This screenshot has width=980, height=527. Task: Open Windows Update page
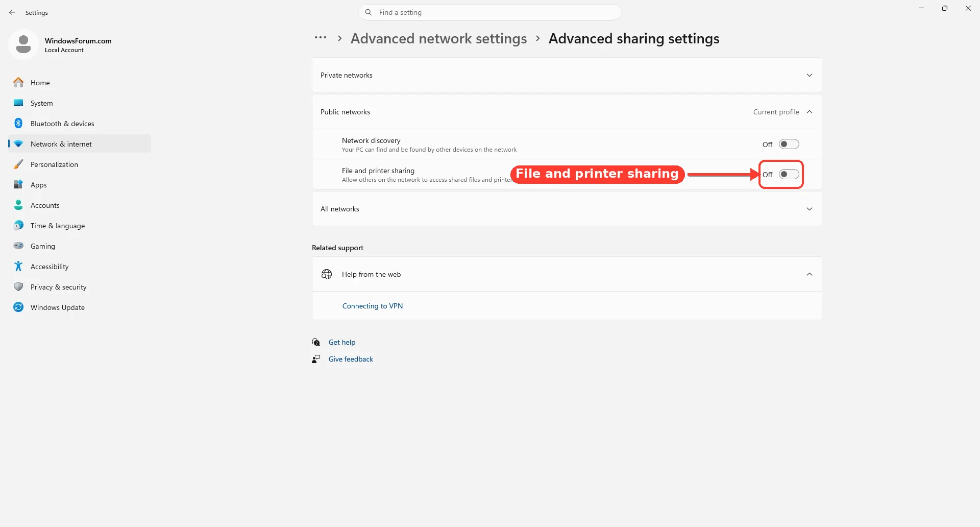tap(80, 307)
